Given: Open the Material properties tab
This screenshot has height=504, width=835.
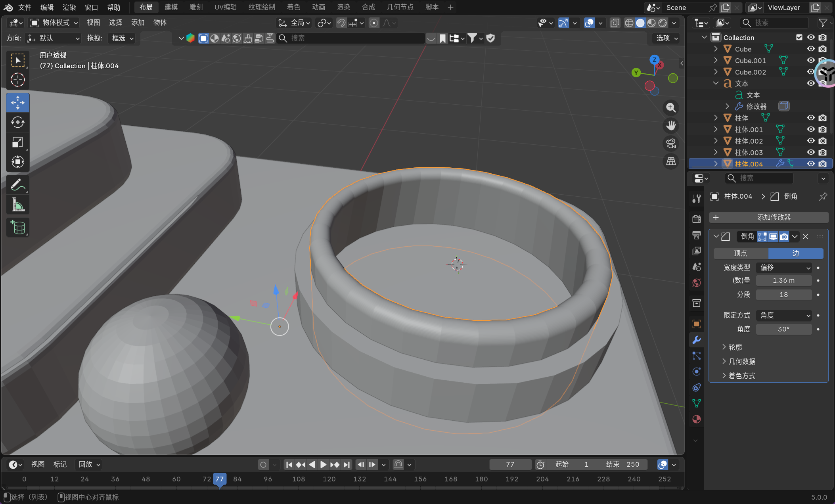Looking at the screenshot, I should tap(696, 419).
